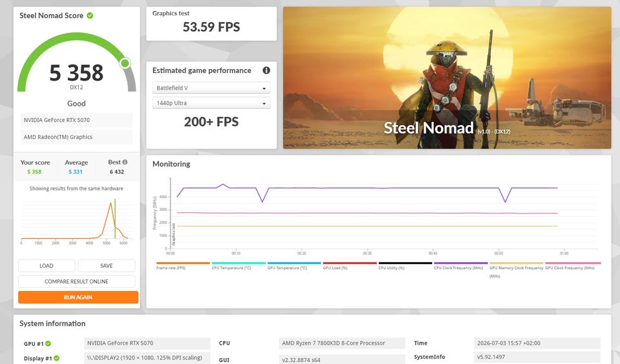Viewport: 620px width, 364px height.
Task: Click the score distribution histogram chart
Action: [x=76, y=221]
